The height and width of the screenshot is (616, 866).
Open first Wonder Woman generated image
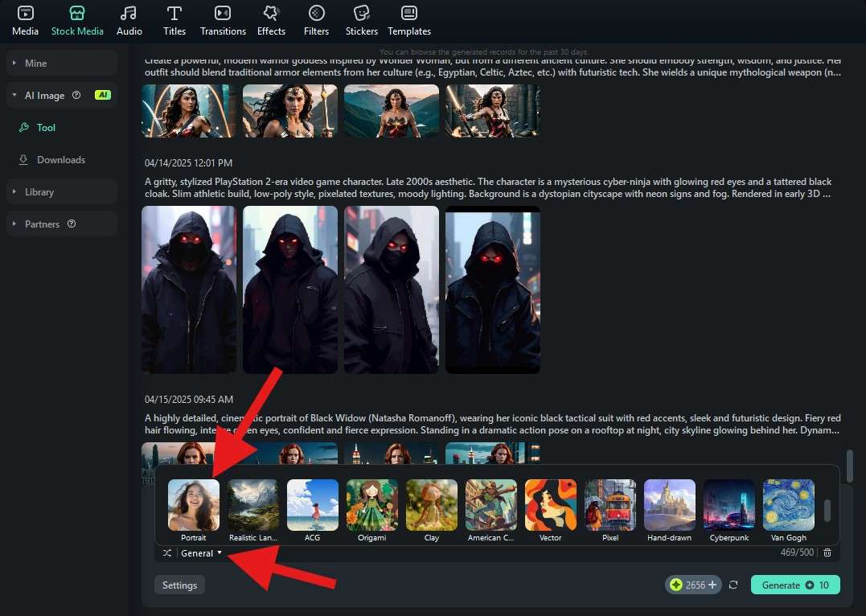pyautogui.click(x=189, y=110)
